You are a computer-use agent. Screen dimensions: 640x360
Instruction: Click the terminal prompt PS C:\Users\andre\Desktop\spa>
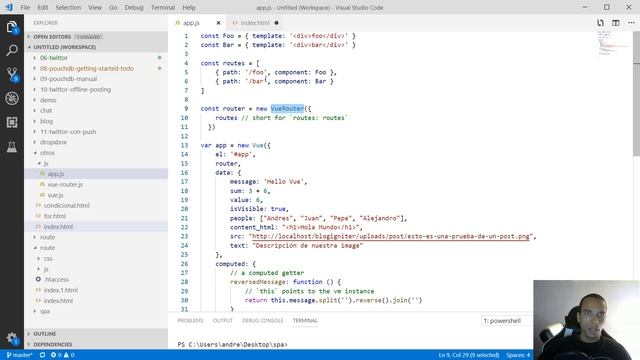click(233, 344)
